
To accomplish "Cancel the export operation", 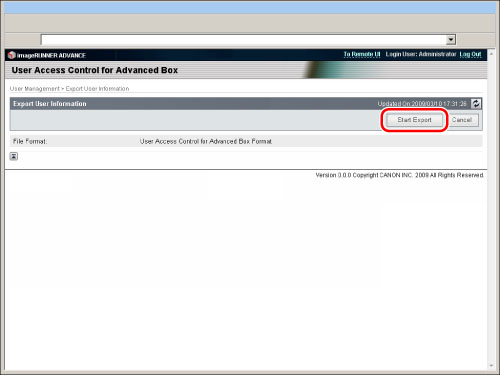I will click(x=462, y=120).
